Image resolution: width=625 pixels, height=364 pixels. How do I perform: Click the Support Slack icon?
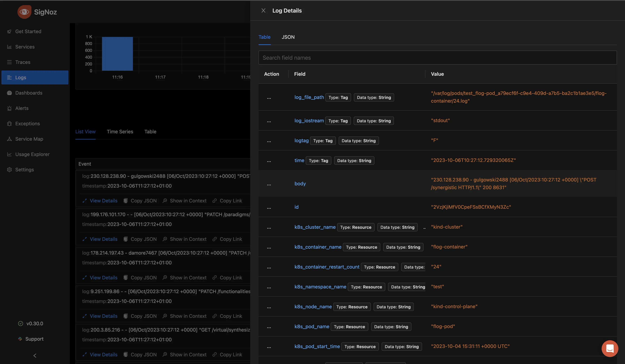point(20,339)
